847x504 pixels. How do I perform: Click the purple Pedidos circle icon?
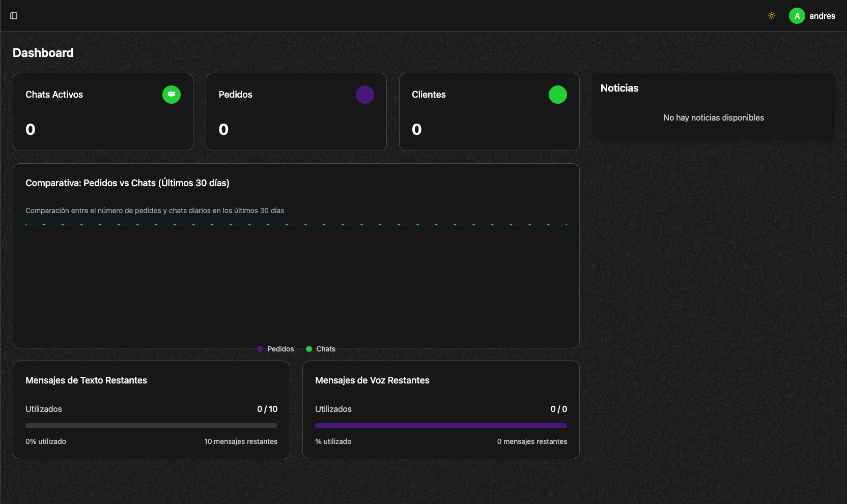[x=364, y=95]
